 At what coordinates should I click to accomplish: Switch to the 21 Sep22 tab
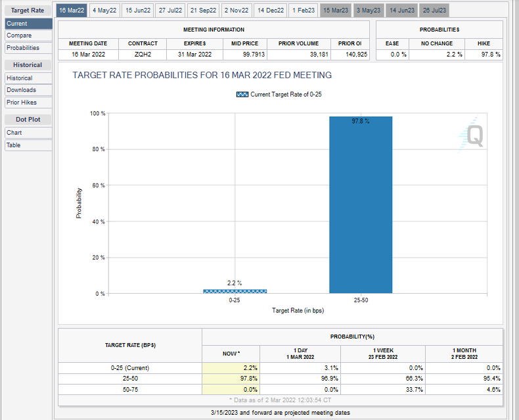coord(203,11)
